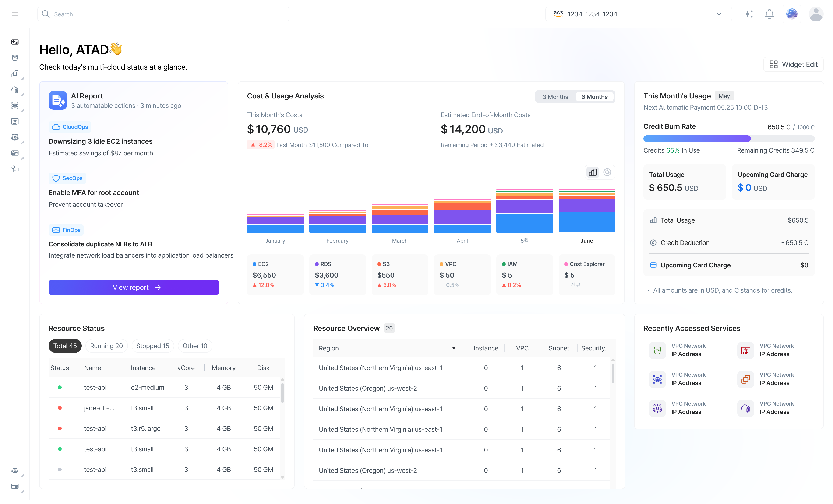Click the t3.r5.large instance cell
Viewport: 833px width, 504px height.
tap(145, 428)
